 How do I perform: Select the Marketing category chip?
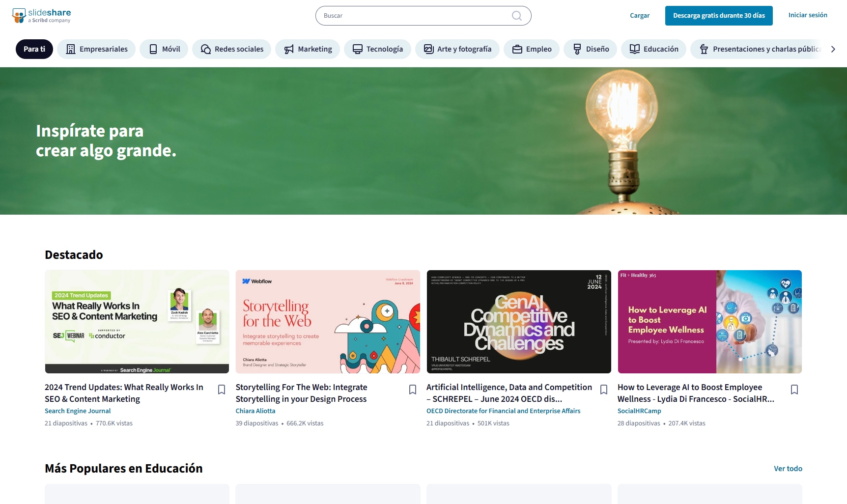308,49
